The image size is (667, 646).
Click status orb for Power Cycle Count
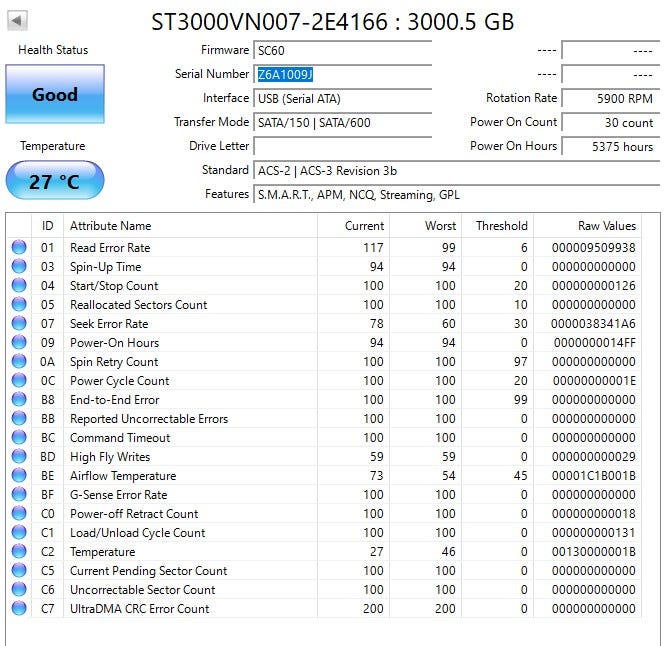tap(19, 380)
